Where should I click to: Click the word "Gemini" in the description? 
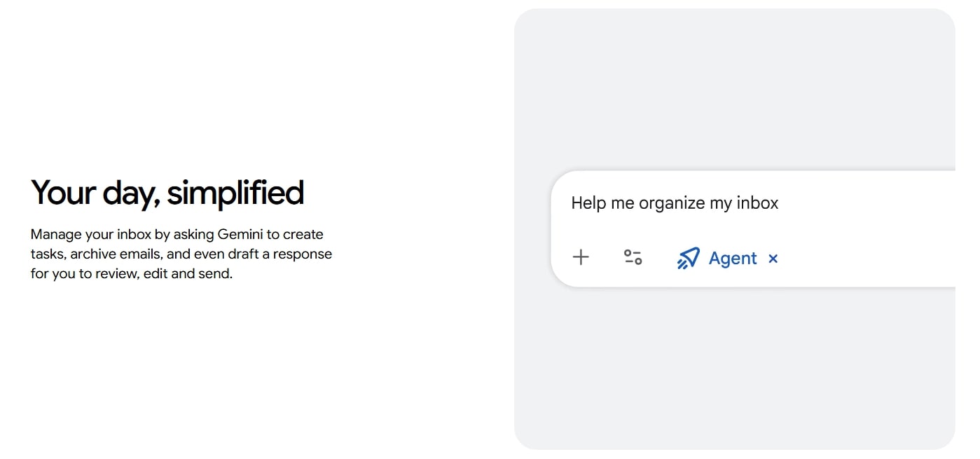click(239, 234)
